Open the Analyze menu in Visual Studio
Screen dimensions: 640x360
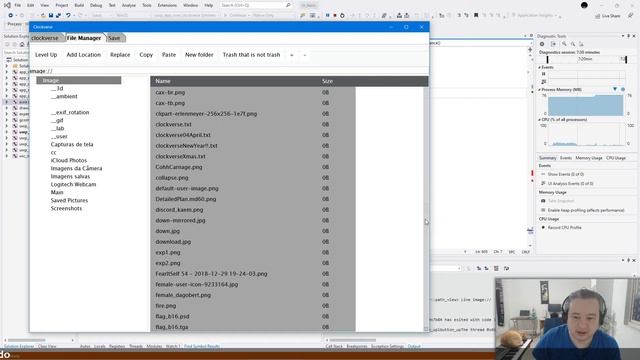pos(129,5)
